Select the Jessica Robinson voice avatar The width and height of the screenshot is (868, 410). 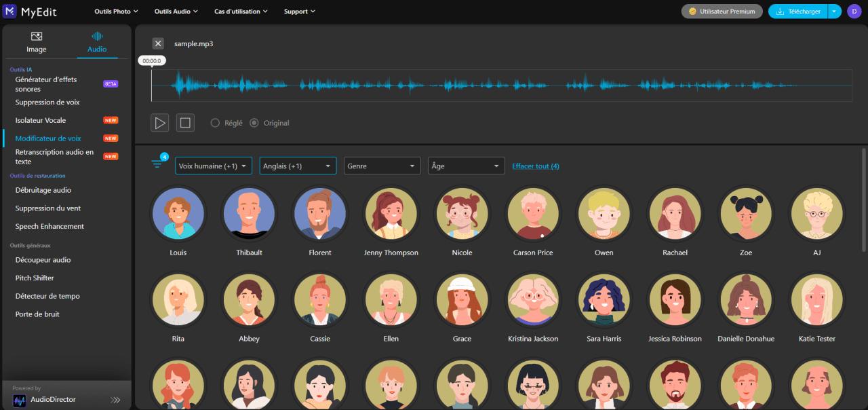coord(675,299)
